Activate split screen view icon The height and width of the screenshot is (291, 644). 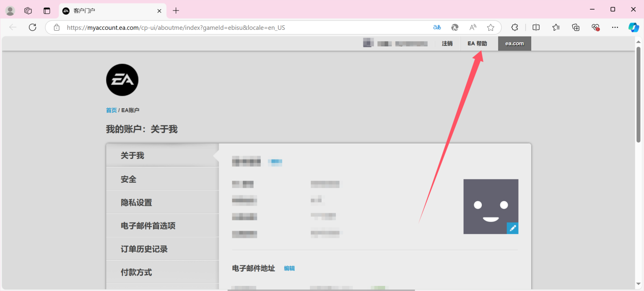536,27
